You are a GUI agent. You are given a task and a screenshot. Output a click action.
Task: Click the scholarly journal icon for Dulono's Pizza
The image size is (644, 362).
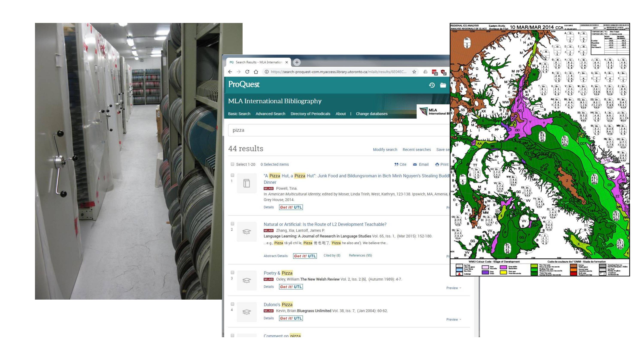coord(247,312)
